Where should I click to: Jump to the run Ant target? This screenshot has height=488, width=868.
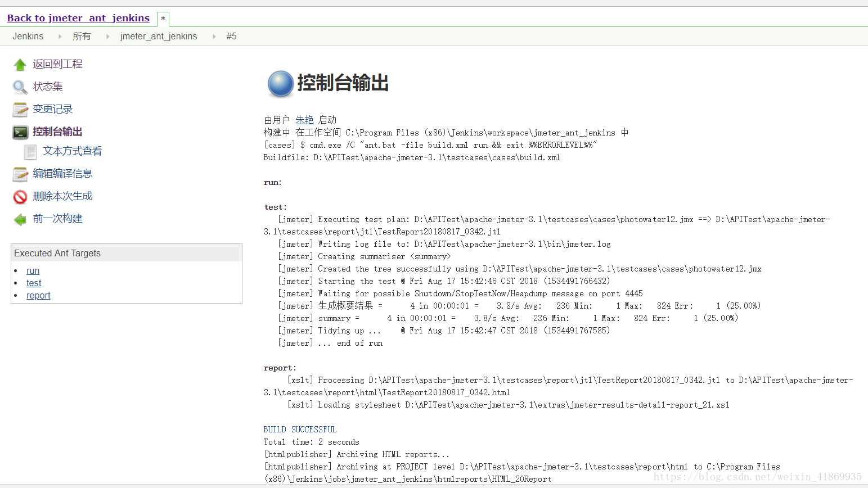point(33,271)
